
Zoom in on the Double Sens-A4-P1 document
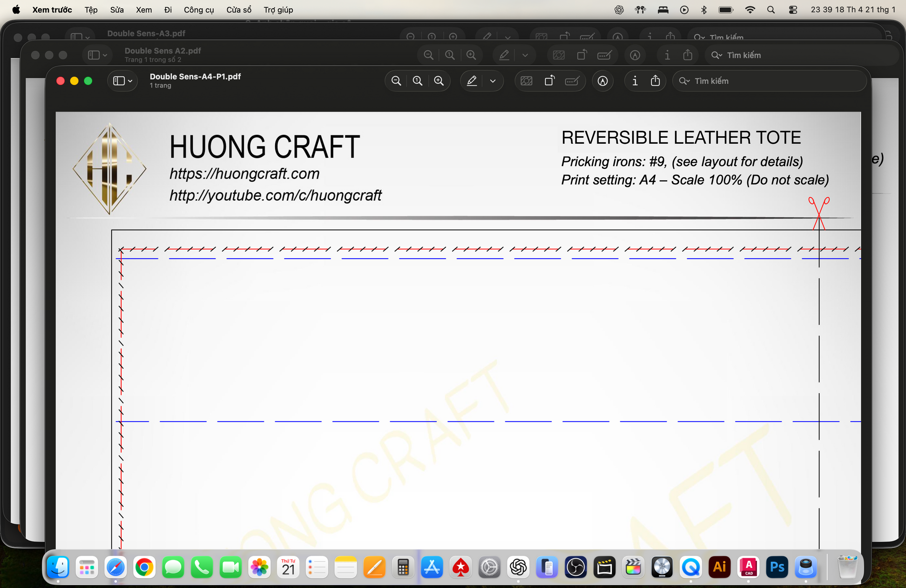tap(439, 81)
